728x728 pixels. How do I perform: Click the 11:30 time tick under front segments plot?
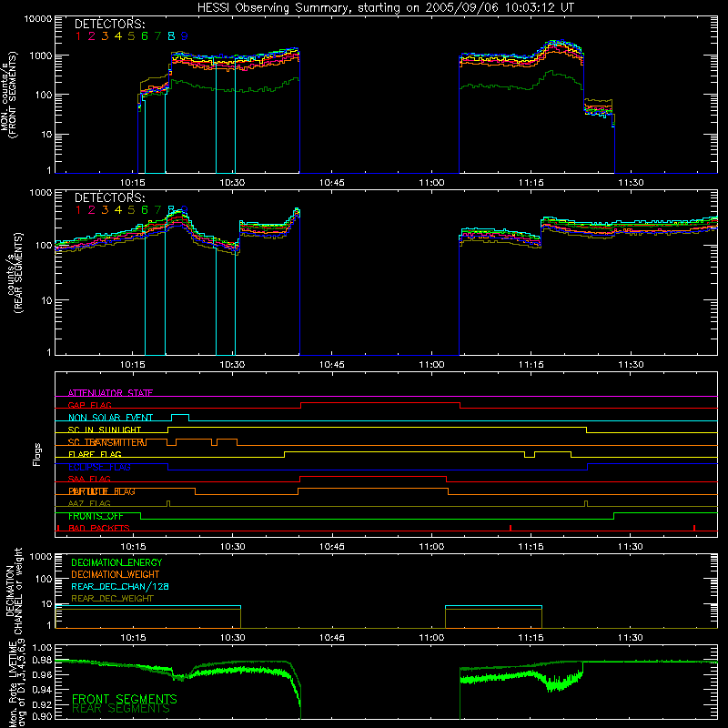coord(631,183)
